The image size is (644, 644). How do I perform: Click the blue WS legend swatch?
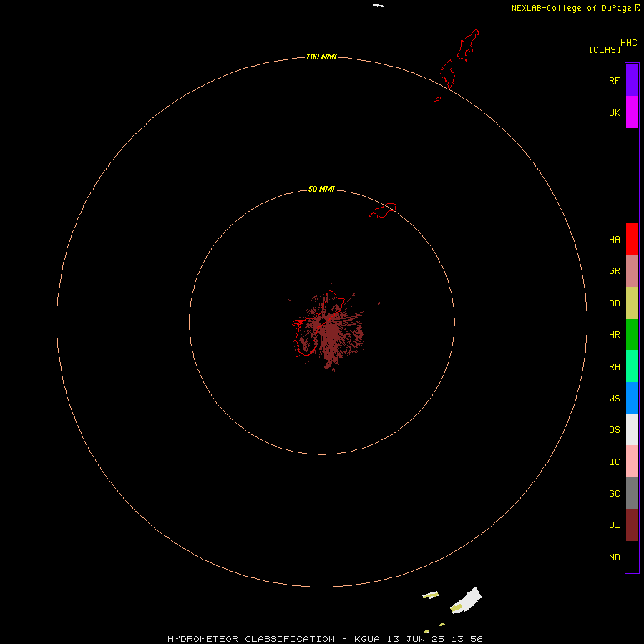tap(632, 398)
